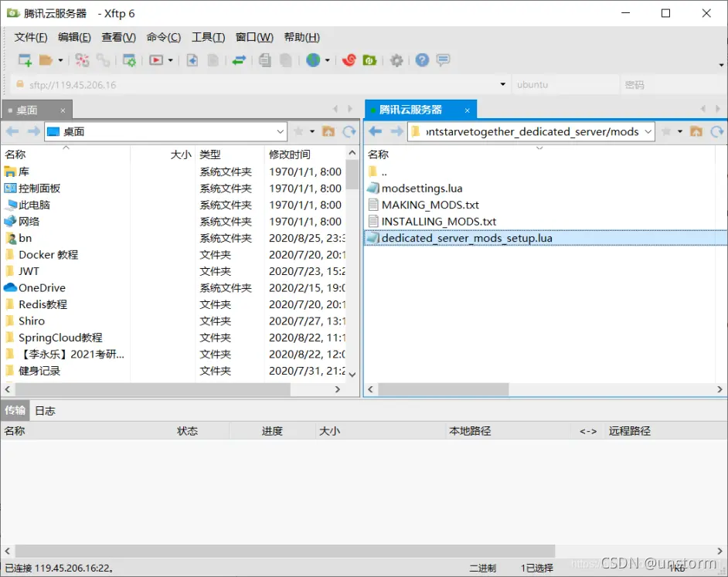This screenshot has height=577, width=728.
Task: Click the Copy toolbar icon
Action: [x=265, y=60]
